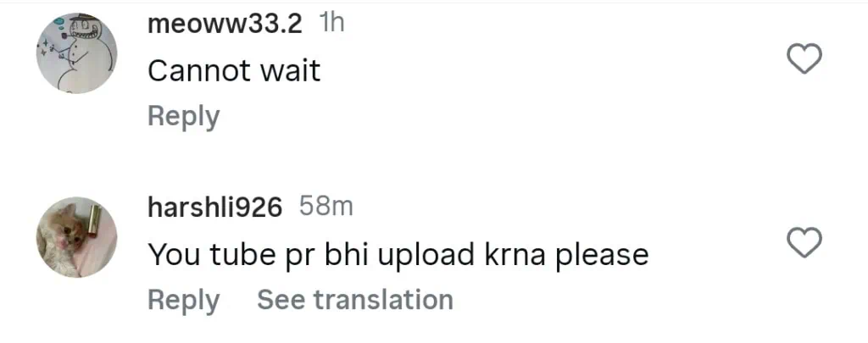Toggle like on the YouTube upload request comment

(x=804, y=244)
